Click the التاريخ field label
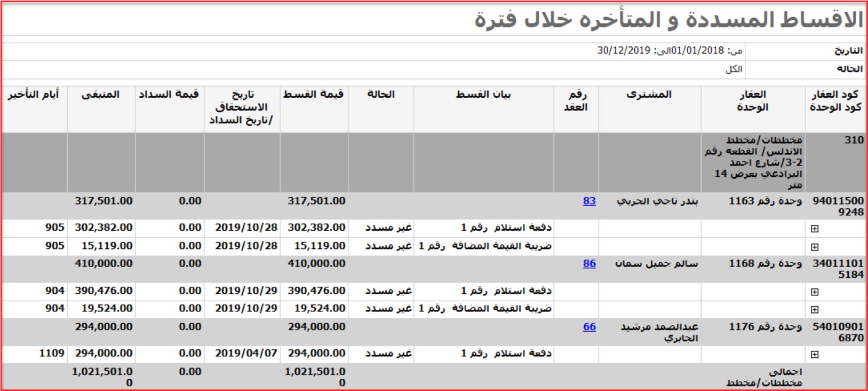Viewport: 868px width, 391px height. click(849, 51)
